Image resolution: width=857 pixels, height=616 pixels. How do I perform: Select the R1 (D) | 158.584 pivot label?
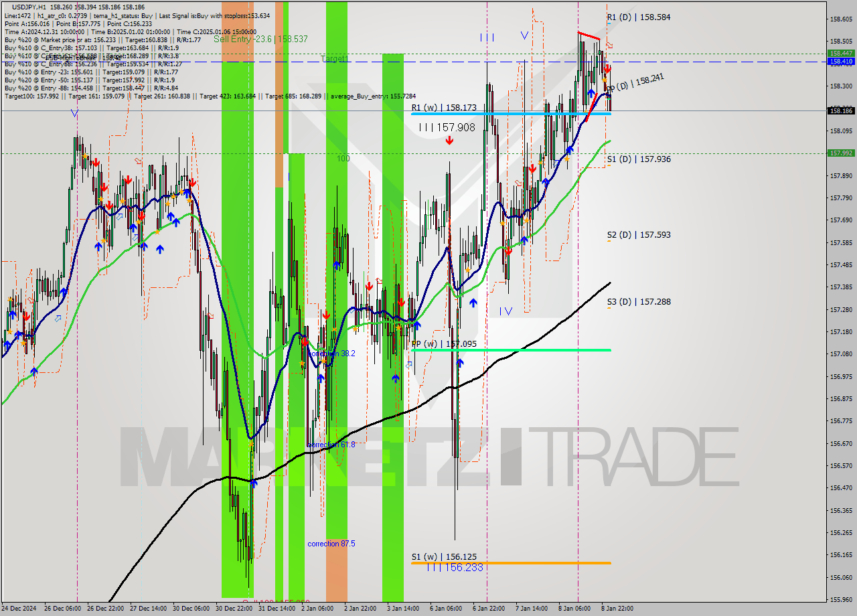639,17
